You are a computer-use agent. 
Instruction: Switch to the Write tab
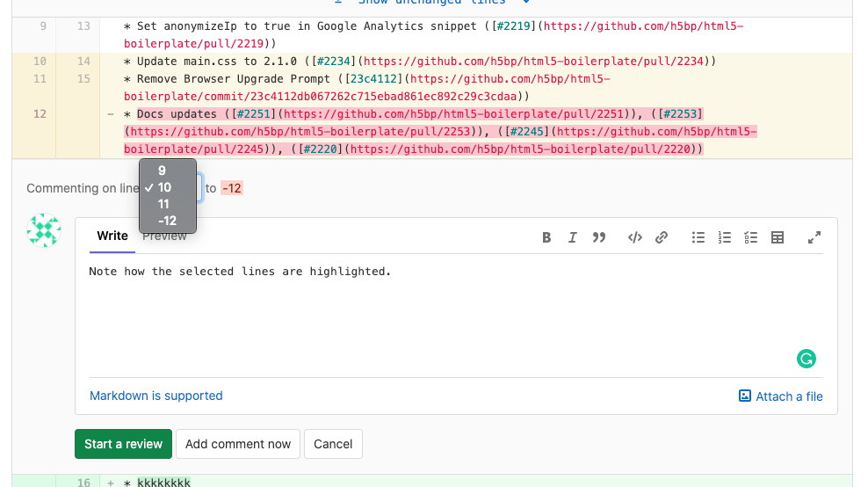(112, 236)
